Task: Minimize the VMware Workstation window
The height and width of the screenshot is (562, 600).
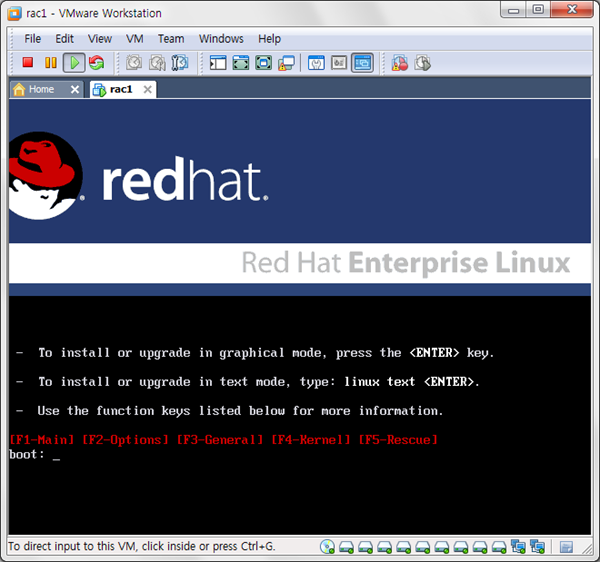Action: (x=513, y=10)
